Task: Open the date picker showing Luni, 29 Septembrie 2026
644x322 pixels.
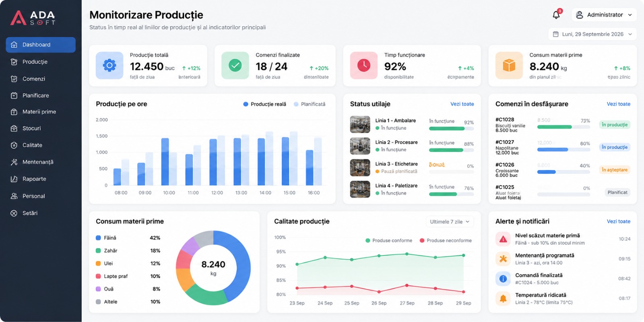Action: pos(592,34)
